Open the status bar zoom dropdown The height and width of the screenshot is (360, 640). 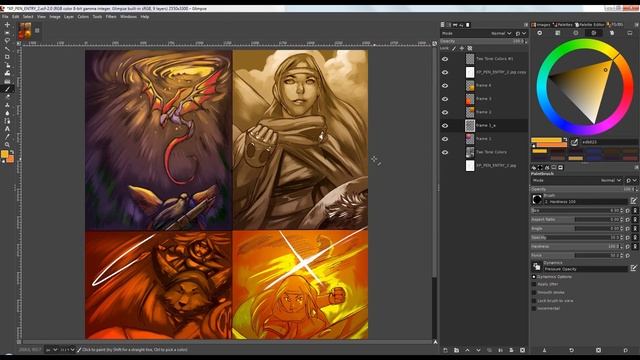[68, 350]
